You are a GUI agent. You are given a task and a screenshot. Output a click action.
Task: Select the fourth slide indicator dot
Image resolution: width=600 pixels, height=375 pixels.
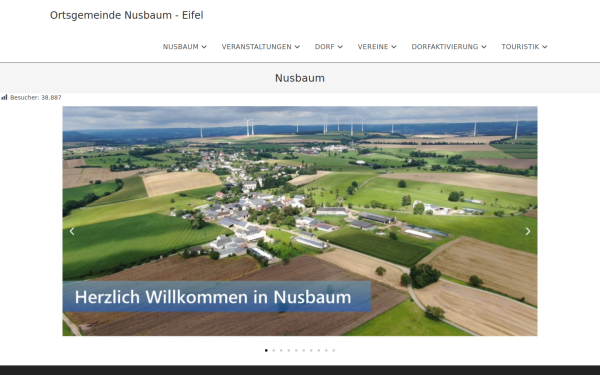289,350
